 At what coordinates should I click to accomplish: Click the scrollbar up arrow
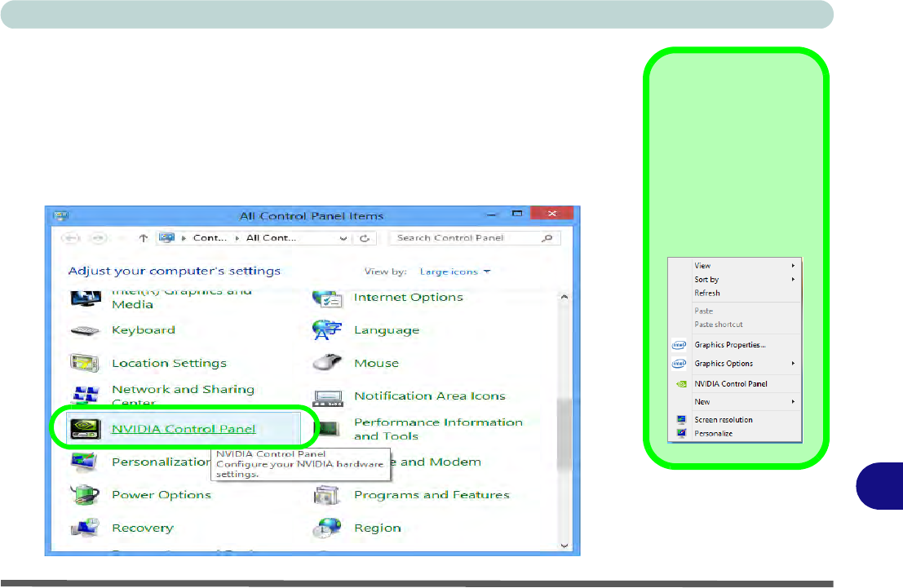(564, 297)
